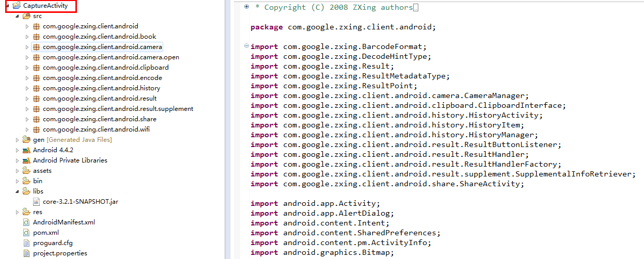The height and width of the screenshot is (259, 644).
Task: Click import android.graphics.Bitmap line
Action: [x=322, y=252]
